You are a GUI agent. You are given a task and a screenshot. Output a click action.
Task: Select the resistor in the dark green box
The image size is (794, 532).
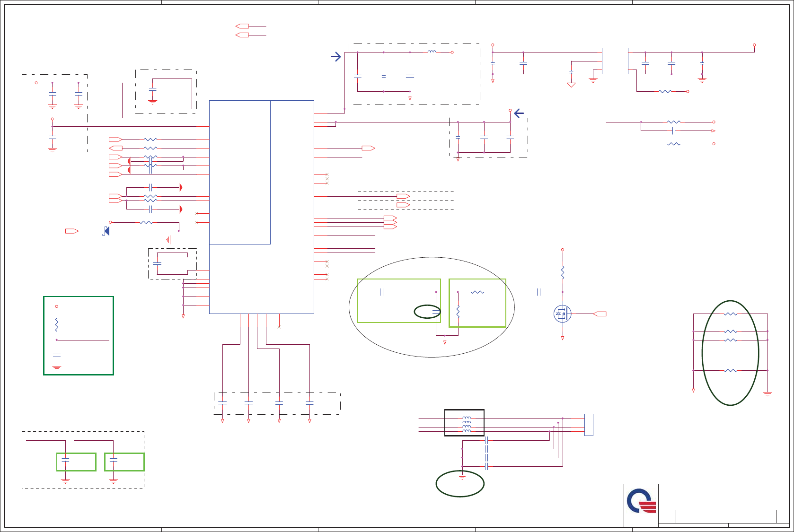pyautogui.click(x=57, y=325)
